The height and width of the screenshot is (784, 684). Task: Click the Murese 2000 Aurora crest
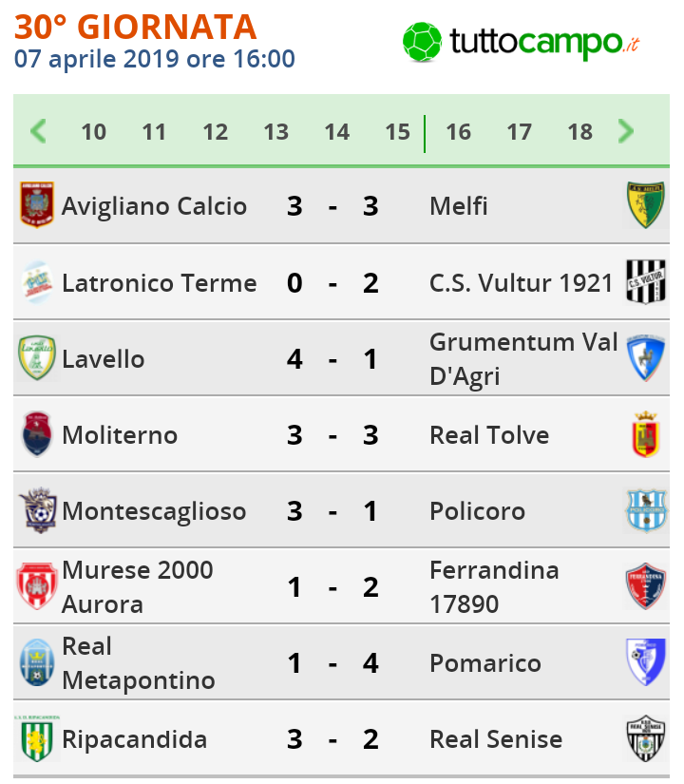38,586
